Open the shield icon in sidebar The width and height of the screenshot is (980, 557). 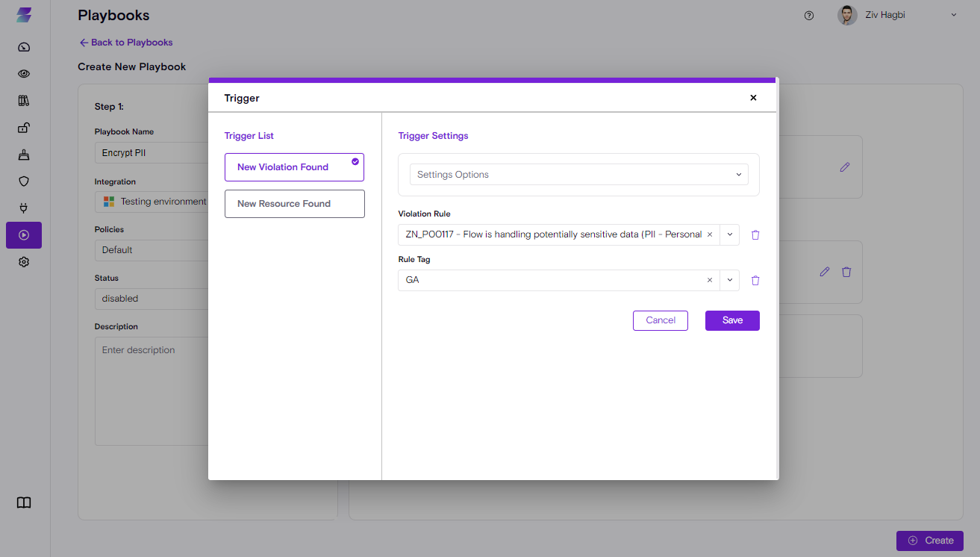pos(24,181)
